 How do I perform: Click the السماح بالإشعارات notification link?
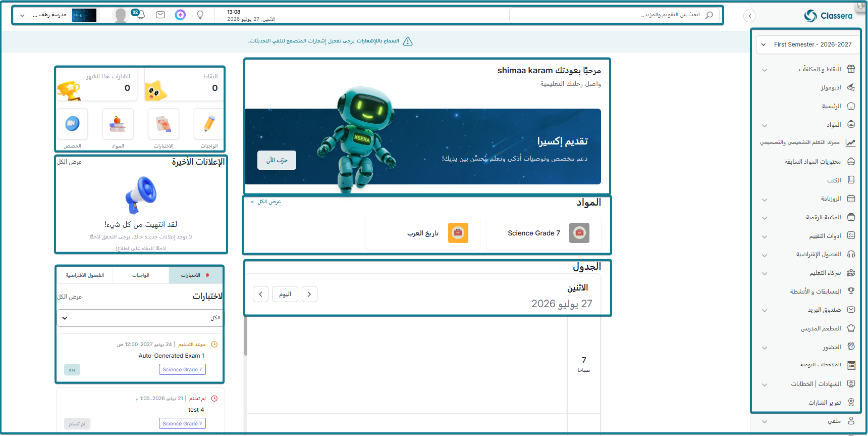[x=378, y=41]
